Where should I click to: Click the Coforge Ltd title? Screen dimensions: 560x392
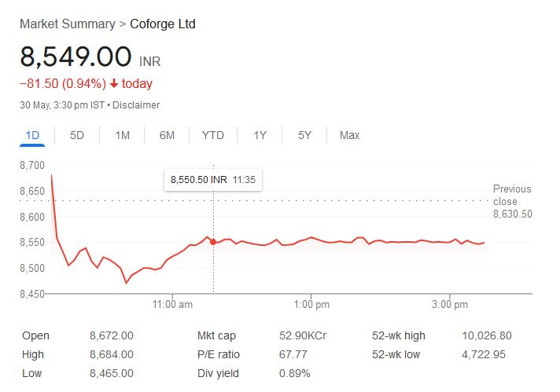[163, 24]
